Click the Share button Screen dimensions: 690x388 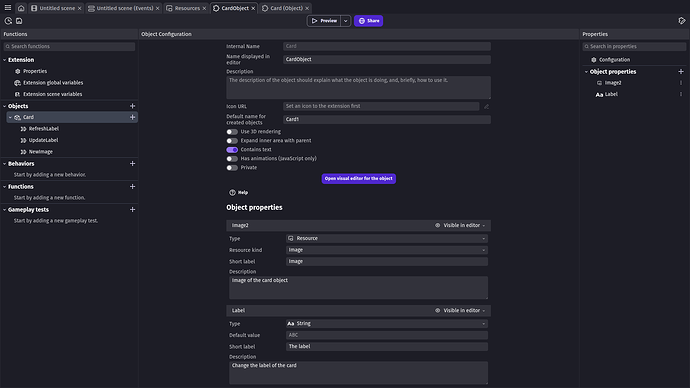pos(368,21)
